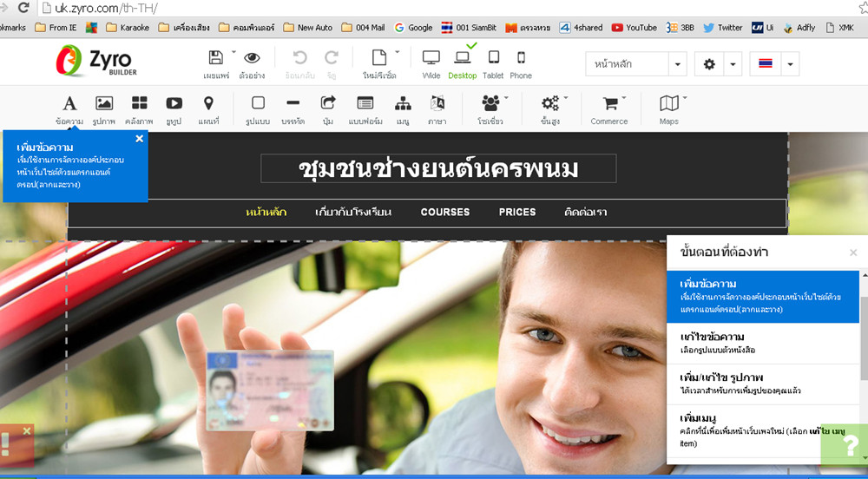The width and height of the screenshot is (868, 479).
Task: Click the site title ชุมชนช่างยนต์นครพนม
Action: click(438, 168)
